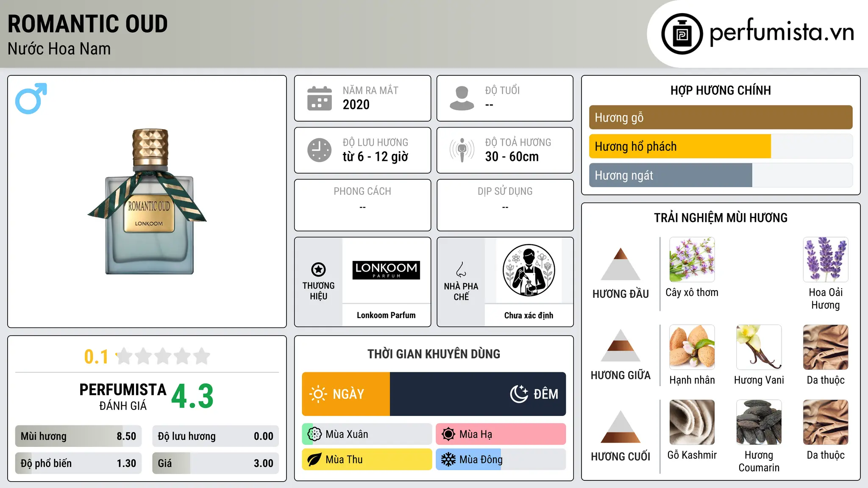Click the 0.1 user rating number
868x488 pixels.
[96, 357]
